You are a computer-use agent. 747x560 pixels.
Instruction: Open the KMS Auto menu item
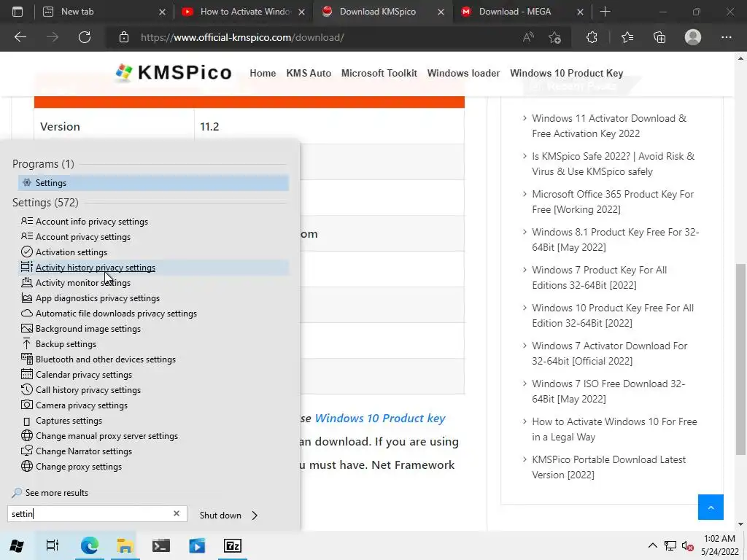click(309, 74)
